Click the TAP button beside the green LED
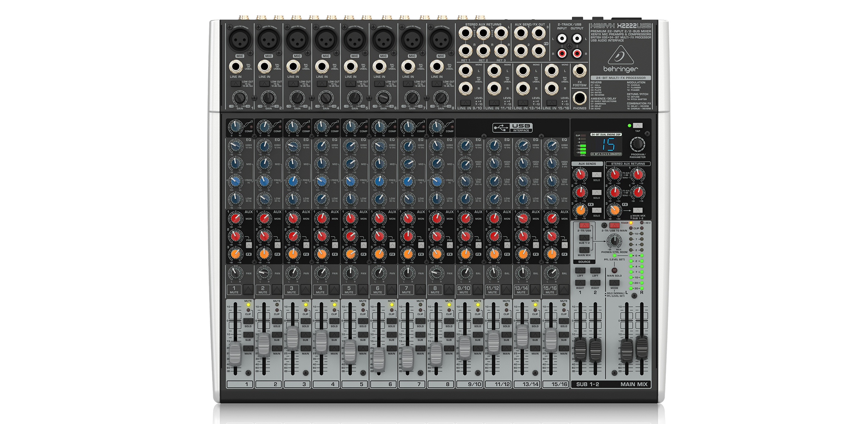 coord(637,126)
